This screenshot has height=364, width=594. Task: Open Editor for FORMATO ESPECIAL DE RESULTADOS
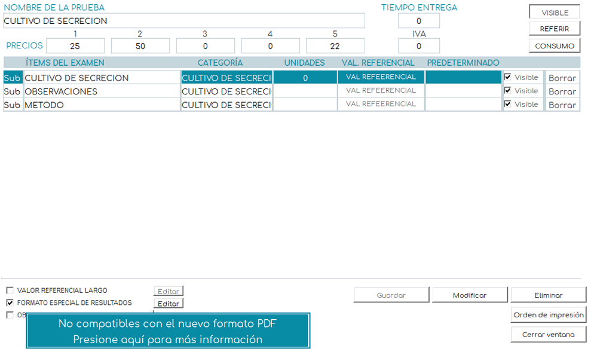click(168, 304)
